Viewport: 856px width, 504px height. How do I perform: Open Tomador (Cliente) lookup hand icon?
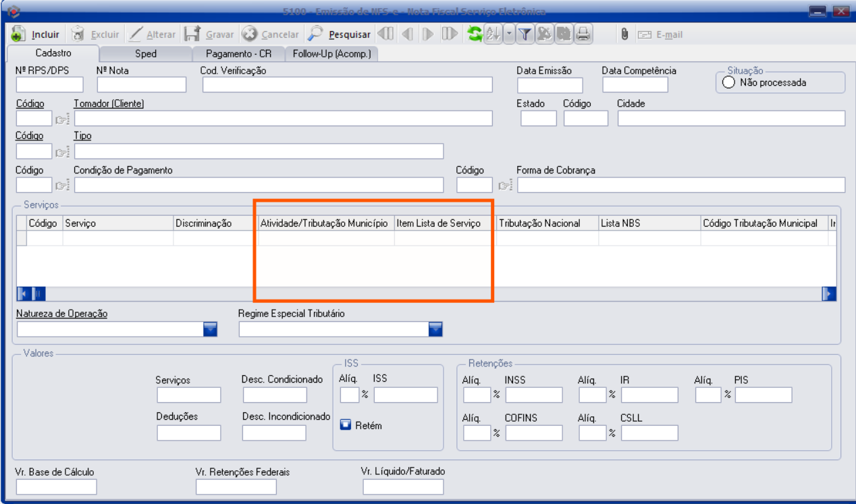coord(62,119)
